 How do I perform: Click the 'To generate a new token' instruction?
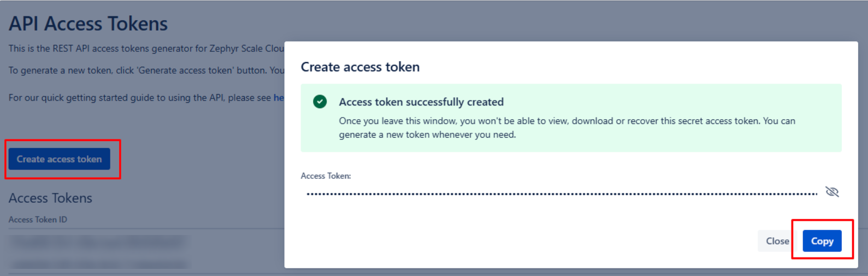point(146,71)
